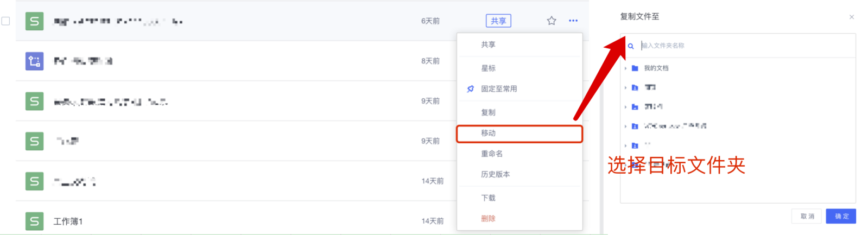Open 历史版本 from the context menu

(495, 174)
